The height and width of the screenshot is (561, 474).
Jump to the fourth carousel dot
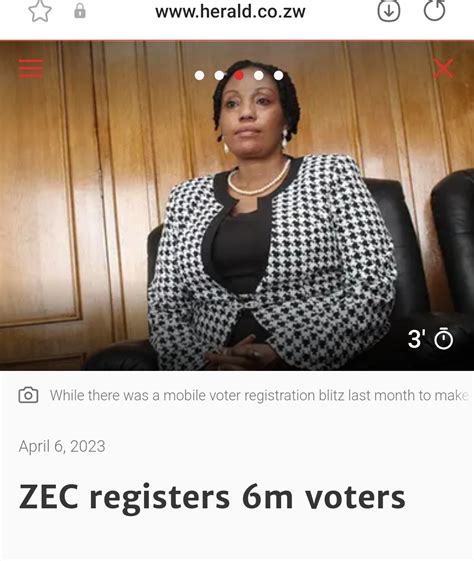[259, 75]
